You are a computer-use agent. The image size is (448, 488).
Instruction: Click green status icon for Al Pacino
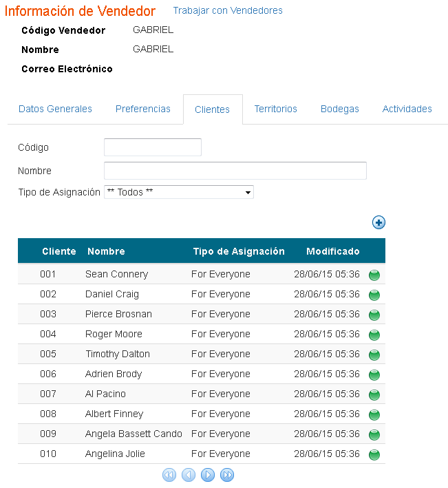[x=374, y=394]
